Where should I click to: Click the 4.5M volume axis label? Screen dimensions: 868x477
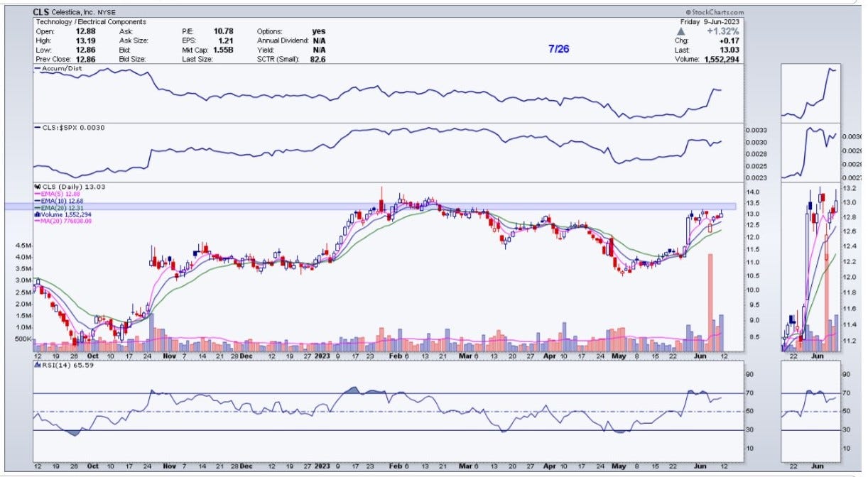point(23,246)
